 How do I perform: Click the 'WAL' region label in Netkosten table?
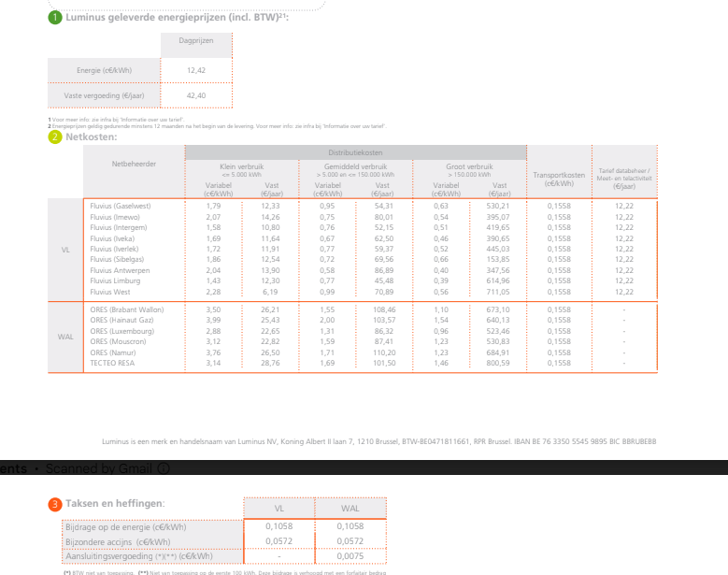(65, 337)
